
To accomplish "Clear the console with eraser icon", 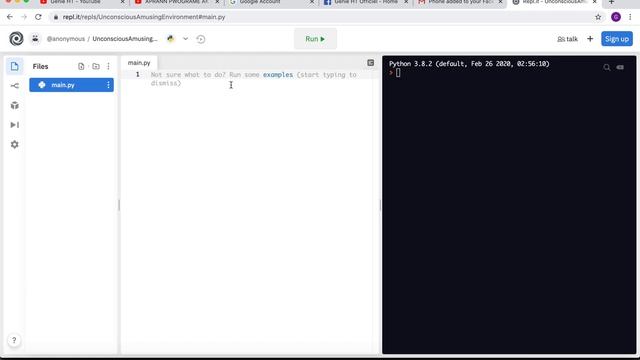I will click(620, 67).
